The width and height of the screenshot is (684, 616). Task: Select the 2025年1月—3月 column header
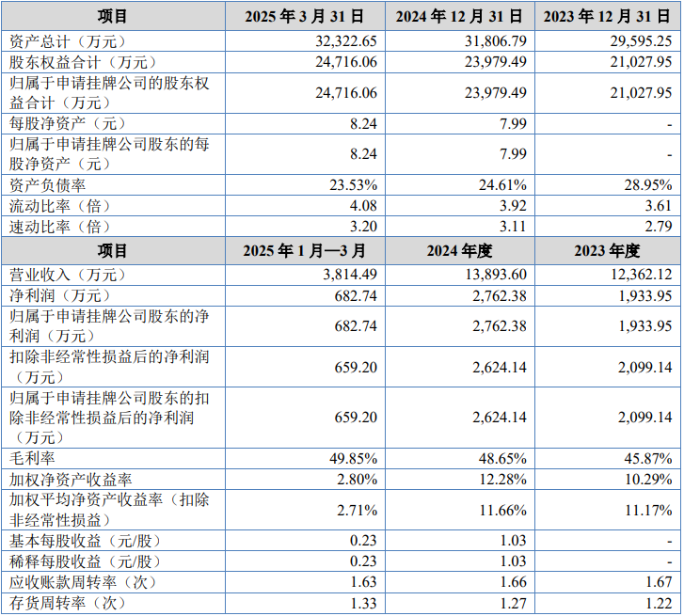point(305,251)
